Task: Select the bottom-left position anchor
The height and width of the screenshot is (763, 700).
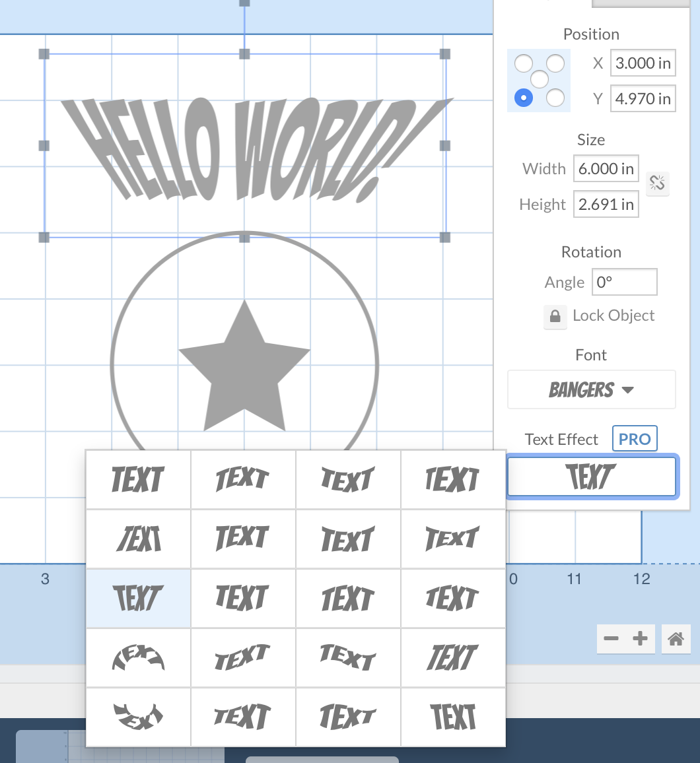Action: [x=524, y=98]
